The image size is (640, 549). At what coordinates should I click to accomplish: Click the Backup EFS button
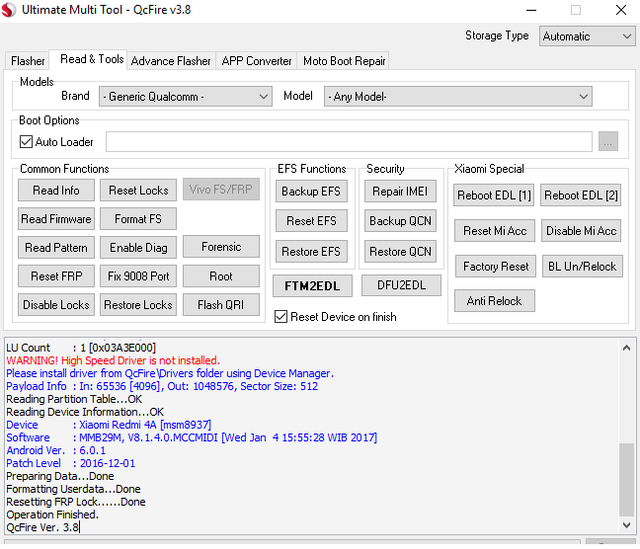click(x=311, y=191)
